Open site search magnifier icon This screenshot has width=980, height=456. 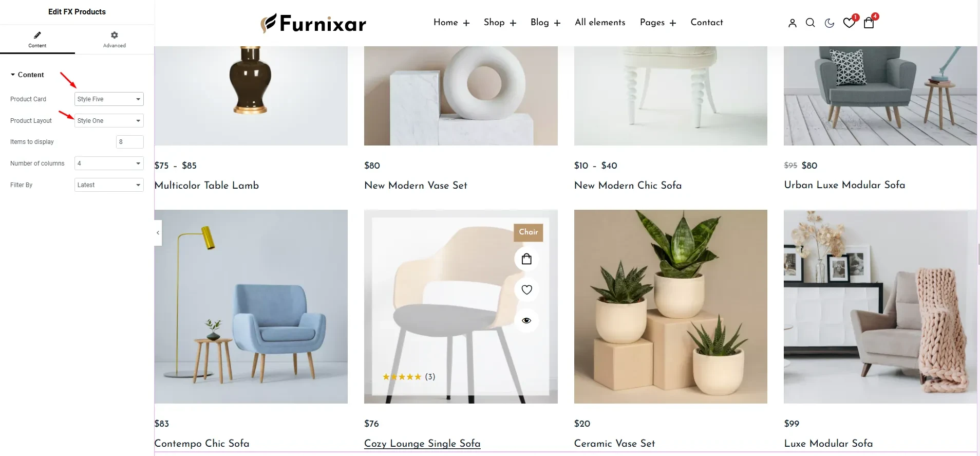point(811,23)
